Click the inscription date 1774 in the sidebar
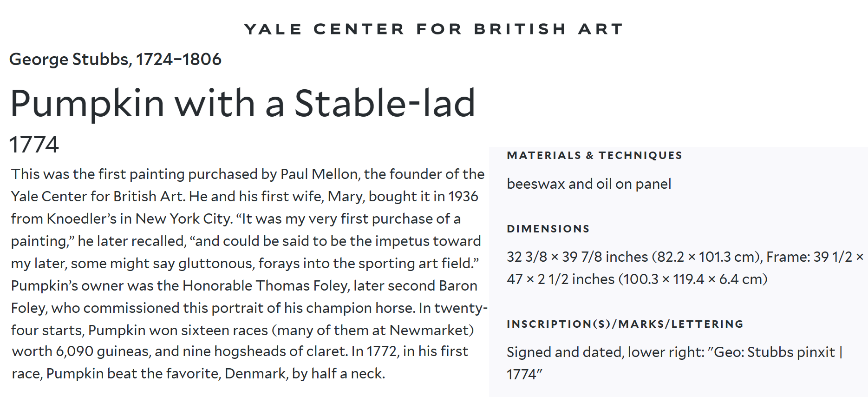Viewport: 868px width, 397px height. [524, 375]
